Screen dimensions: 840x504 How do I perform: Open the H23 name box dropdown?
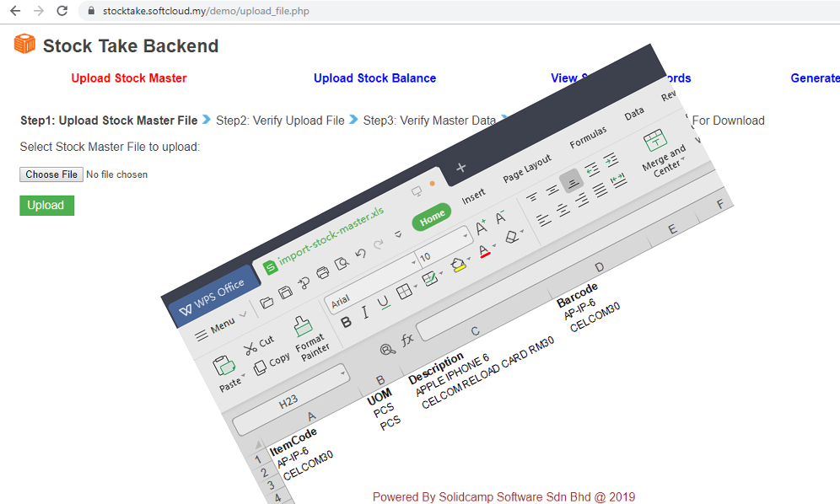click(343, 373)
